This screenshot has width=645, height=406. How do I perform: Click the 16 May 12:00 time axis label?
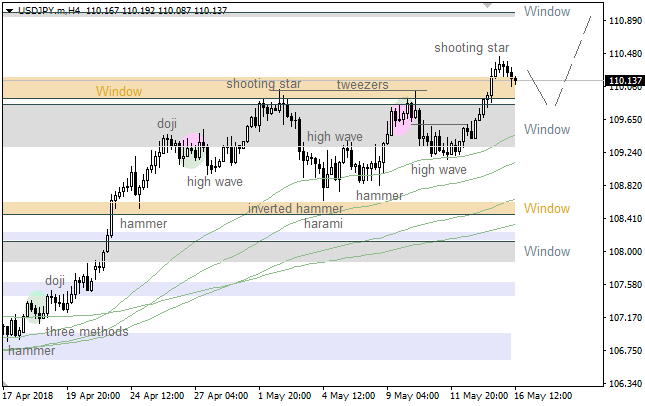[x=541, y=395]
